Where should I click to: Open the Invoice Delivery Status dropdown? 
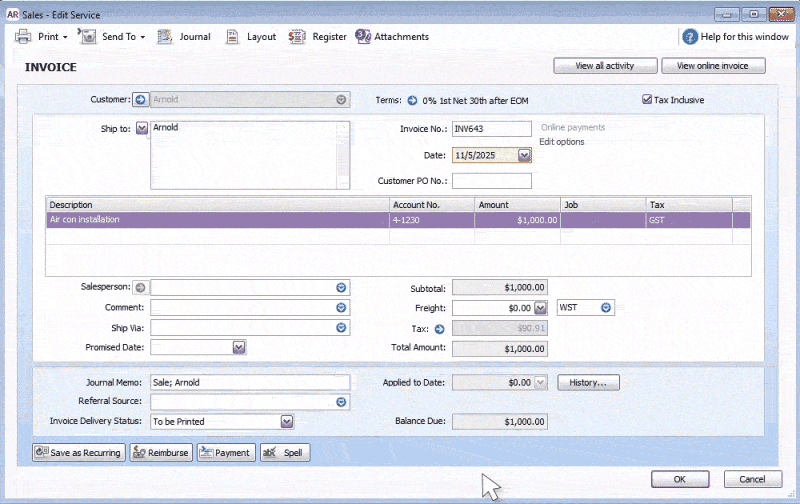pyautogui.click(x=287, y=421)
